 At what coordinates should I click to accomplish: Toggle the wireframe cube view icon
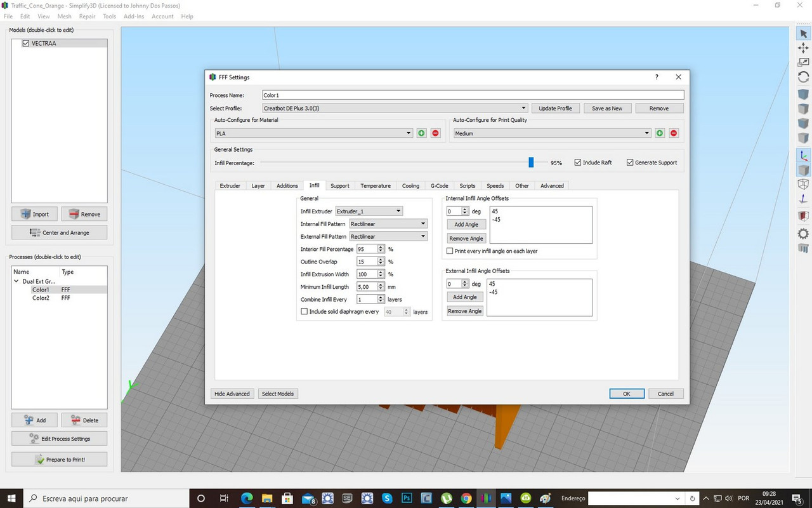coord(803,184)
